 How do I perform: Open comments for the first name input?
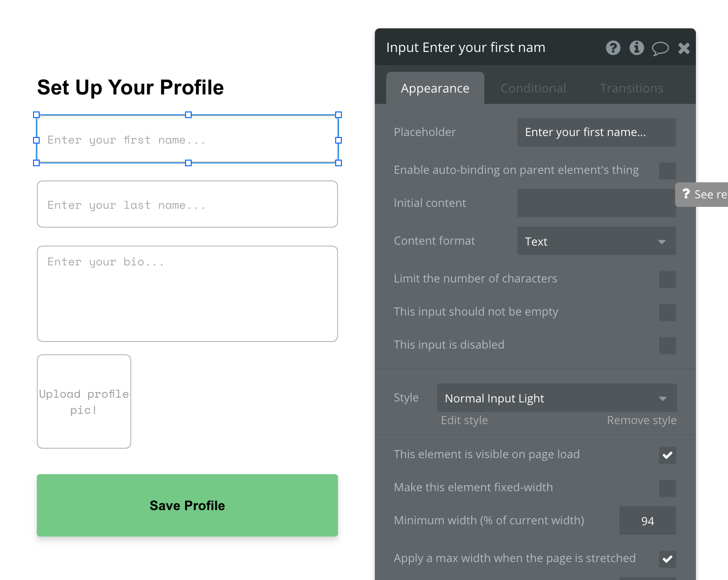pyautogui.click(x=660, y=48)
